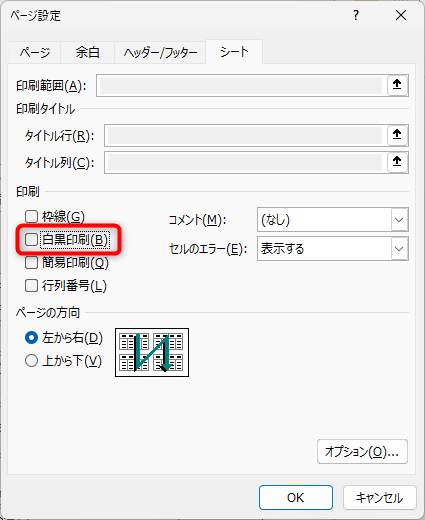
Task: Click into the タイトル行(R) field
Action: pos(245,135)
